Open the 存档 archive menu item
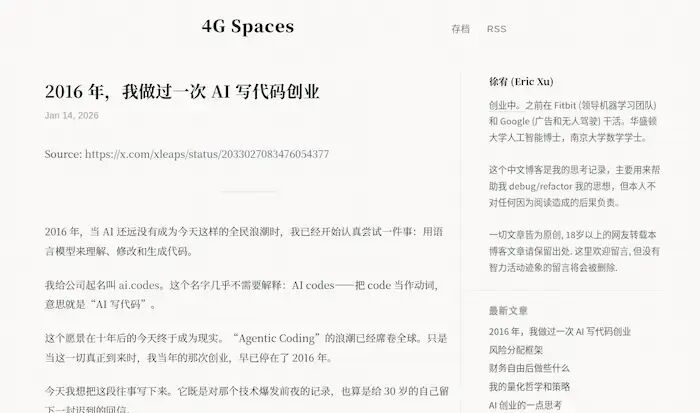 [x=460, y=29]
